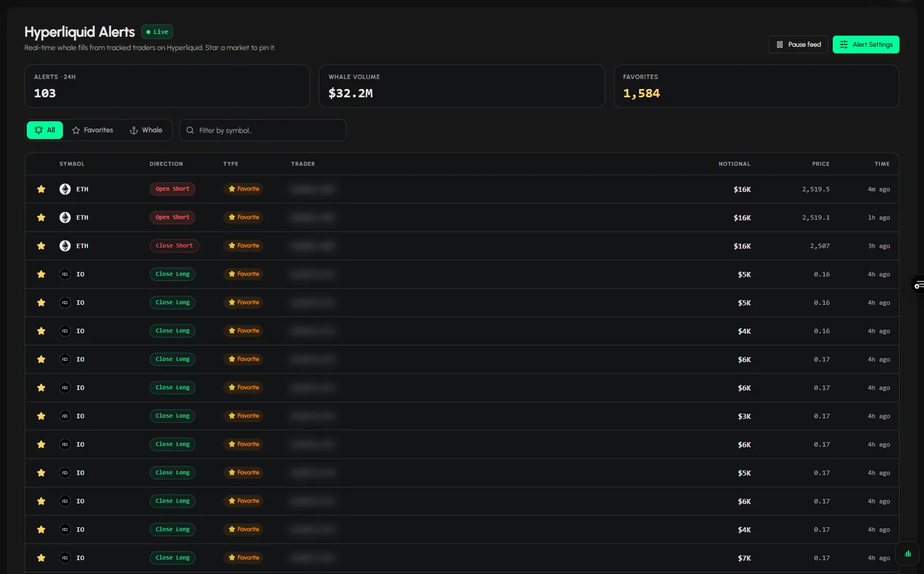Sort by the SYMBOL column header
Image resolution: width=924 pixels, height=574 pixels.
pyautogui.click(x=72, y=164)
